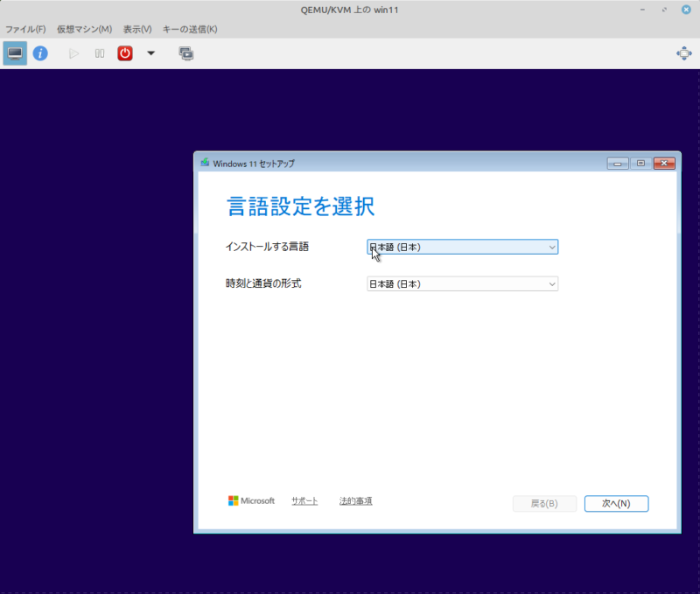700x594 pixels.
Task: Open the 法的事項 link
Action: tap(355, 501)
